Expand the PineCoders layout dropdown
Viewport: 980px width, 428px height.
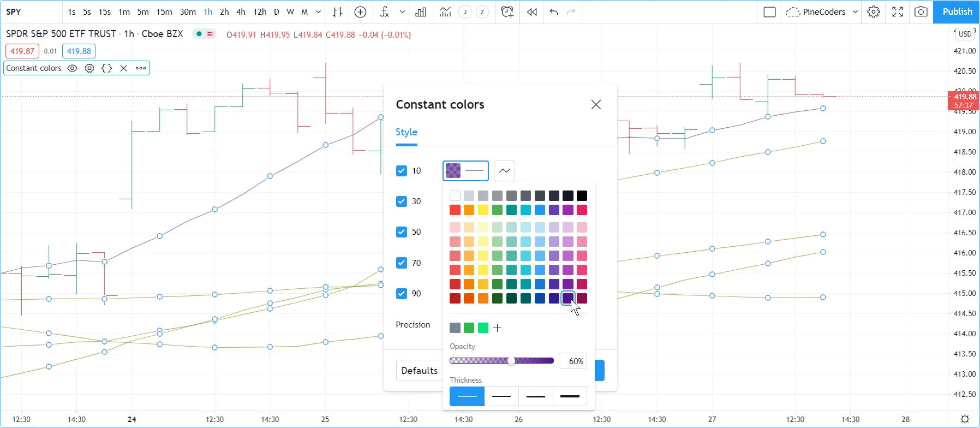pos(855,12)
